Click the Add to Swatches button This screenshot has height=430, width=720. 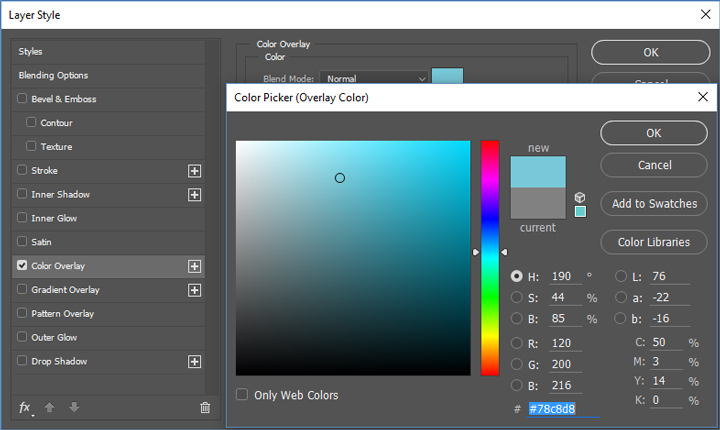653,204
